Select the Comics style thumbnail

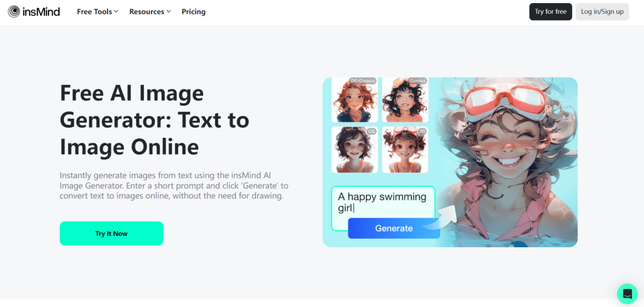pos(405,100)
